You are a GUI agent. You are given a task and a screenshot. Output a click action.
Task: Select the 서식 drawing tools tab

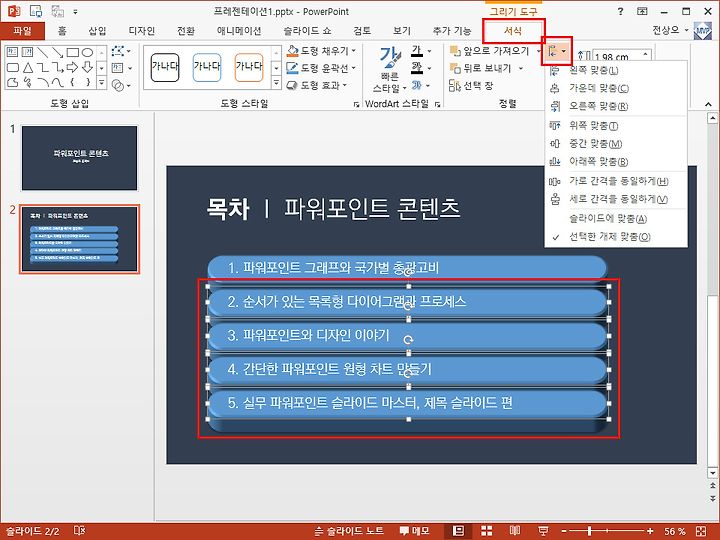point(513,31)
